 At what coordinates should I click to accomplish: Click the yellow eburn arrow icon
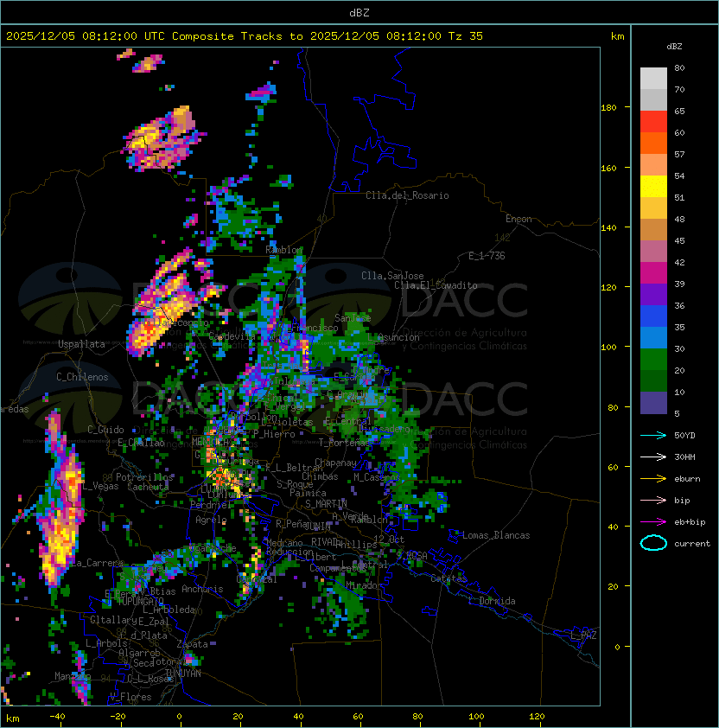(x=653, y=479)
